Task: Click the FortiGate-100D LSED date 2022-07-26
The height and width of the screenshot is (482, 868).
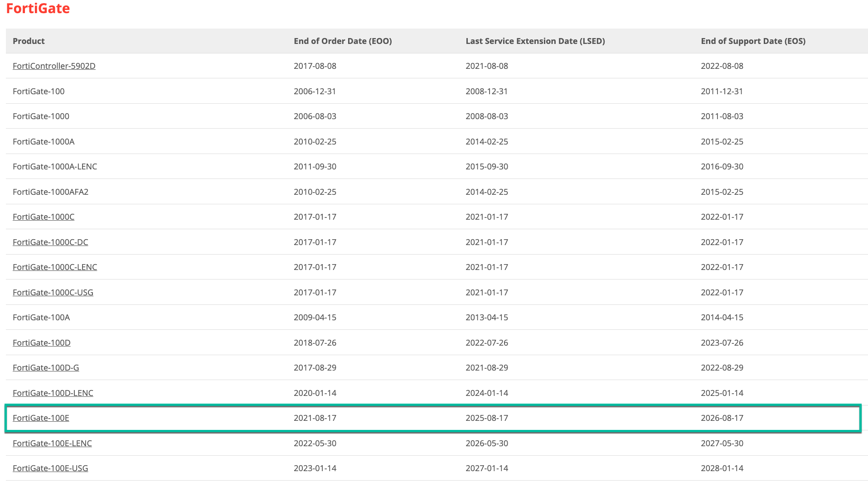Action: click(487, 343)
